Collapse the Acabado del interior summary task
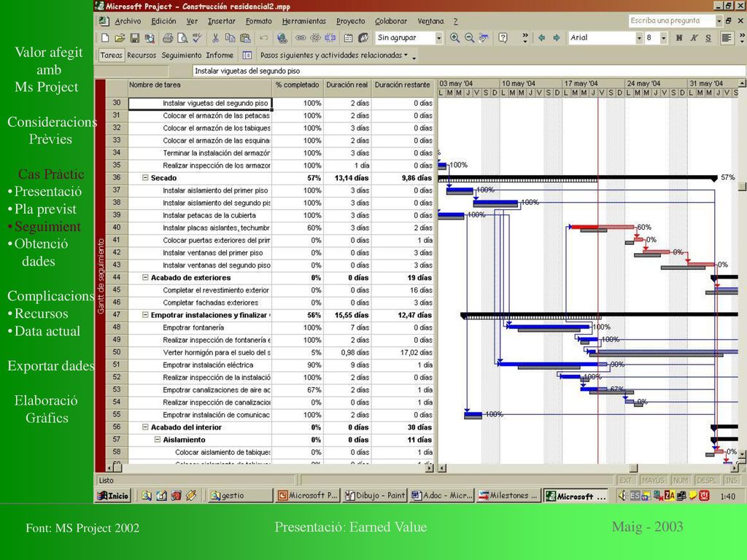Image resolution: width=747 pixels, height=560 pixels. (145, 427)
